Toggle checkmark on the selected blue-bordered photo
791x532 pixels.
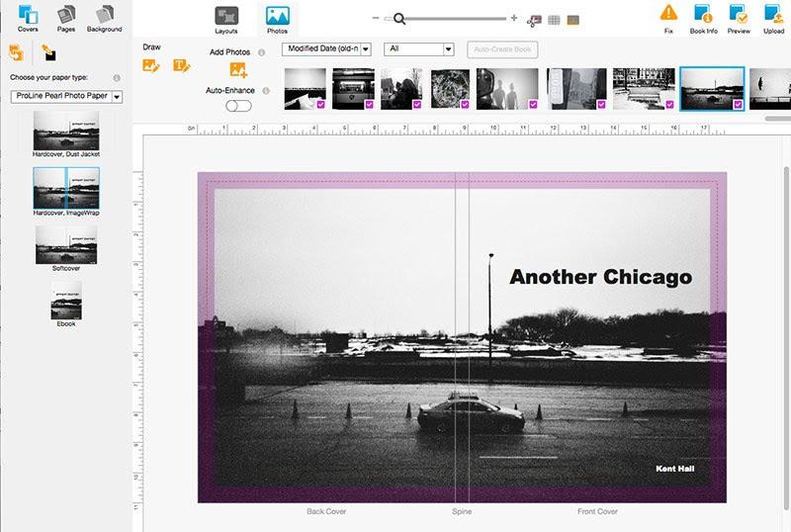pos(738,104)
